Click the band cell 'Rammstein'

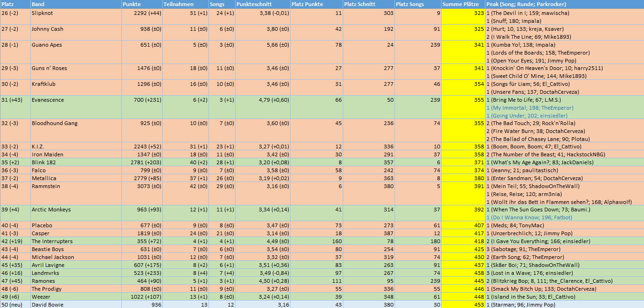click(x=76, y=194)
